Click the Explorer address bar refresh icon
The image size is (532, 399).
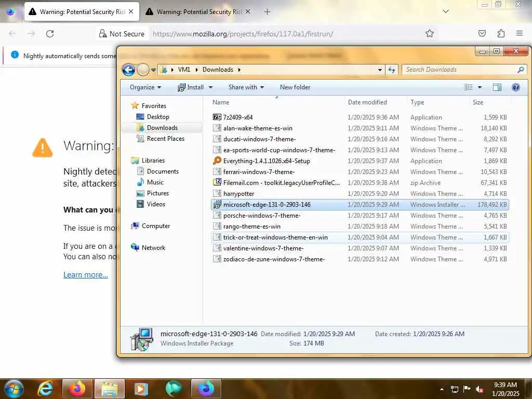tap(392, 70)
